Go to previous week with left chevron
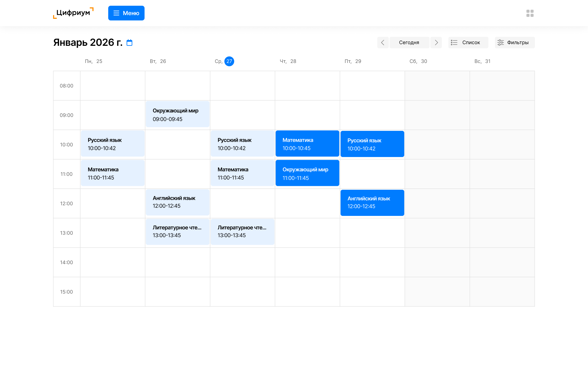588x368 pixels. (382, 43)
